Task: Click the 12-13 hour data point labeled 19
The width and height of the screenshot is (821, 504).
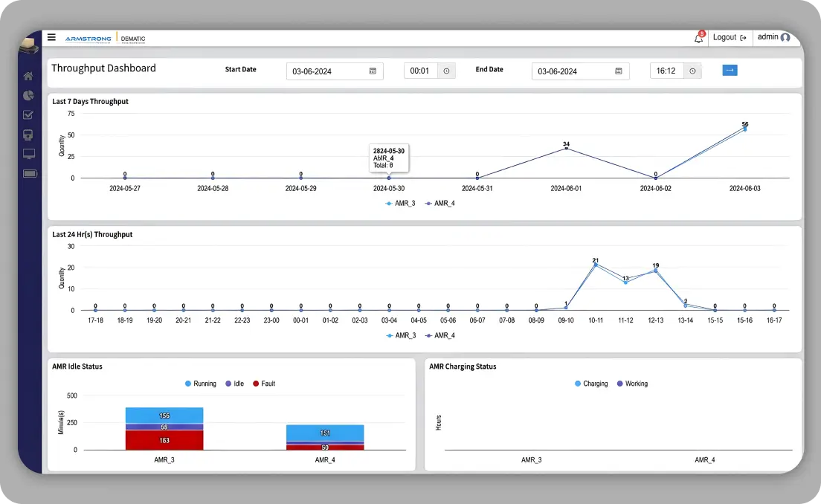Action: 656,270
